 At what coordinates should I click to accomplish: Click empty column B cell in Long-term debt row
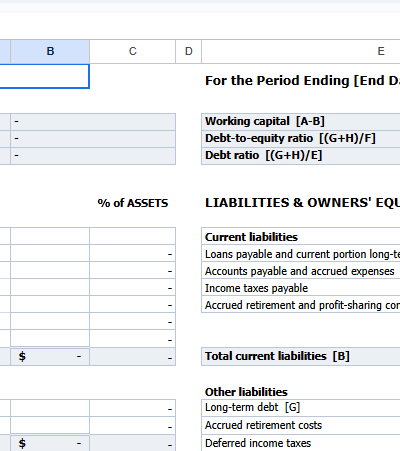coord(50,408)
